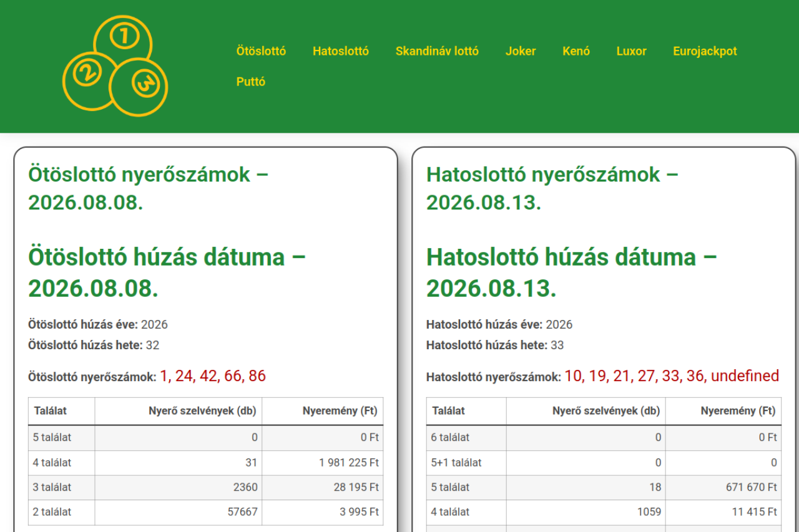Open the Eurojackpot menu link
The height and width of the screenshot is (532, 799).
click(x=705, y=51)
